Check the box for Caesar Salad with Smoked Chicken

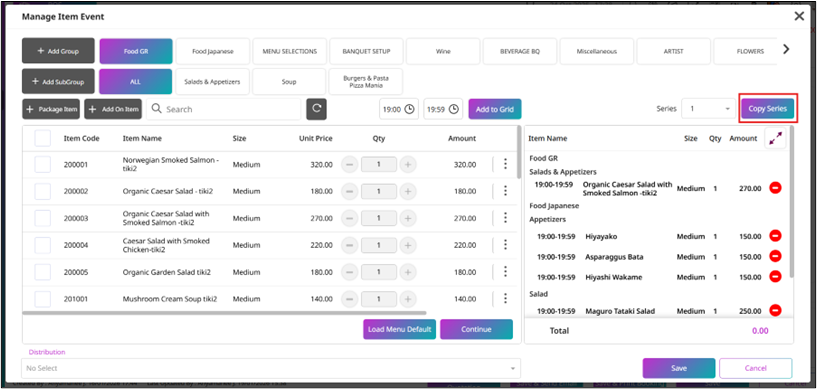[x=43, y=245]
